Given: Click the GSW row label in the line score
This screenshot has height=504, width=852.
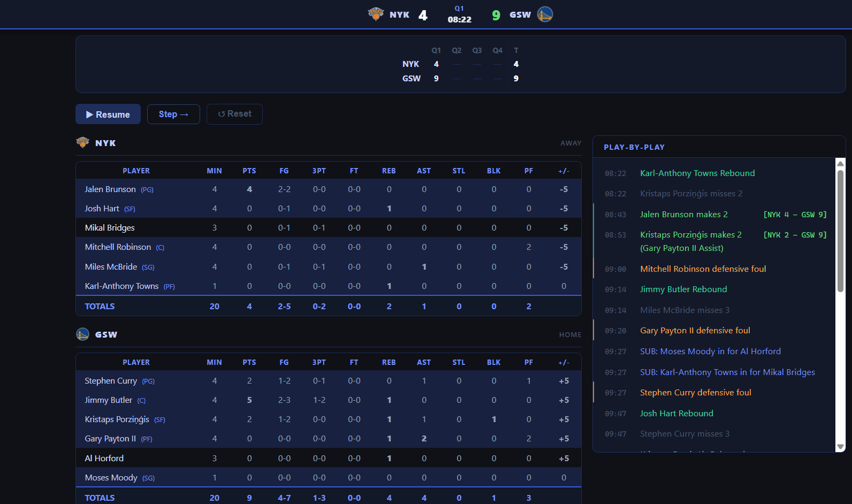Looking at the screenshot, I should tap(411, 78).
